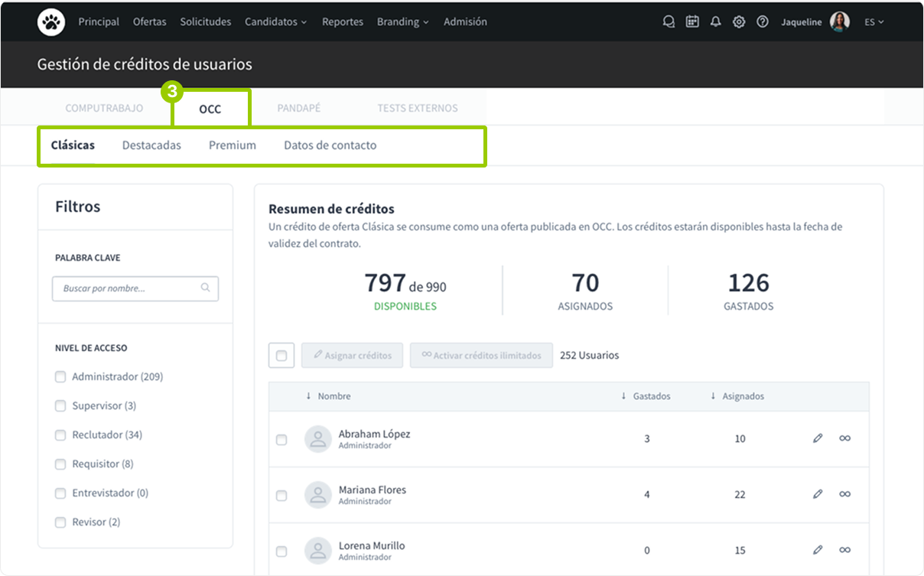The width and height of the screenshot is (924, 576).
Task: Sort the table by Gastados column
Action: pos(646,396)
